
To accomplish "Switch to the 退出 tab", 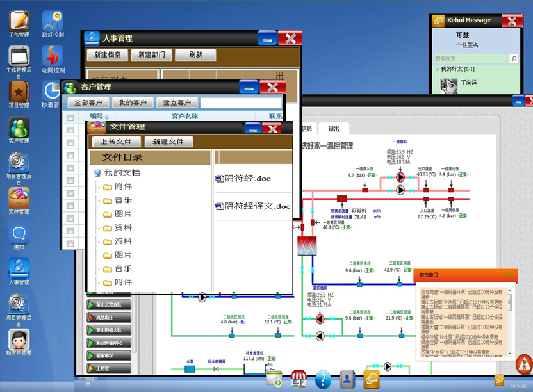I will coord(334,128).
